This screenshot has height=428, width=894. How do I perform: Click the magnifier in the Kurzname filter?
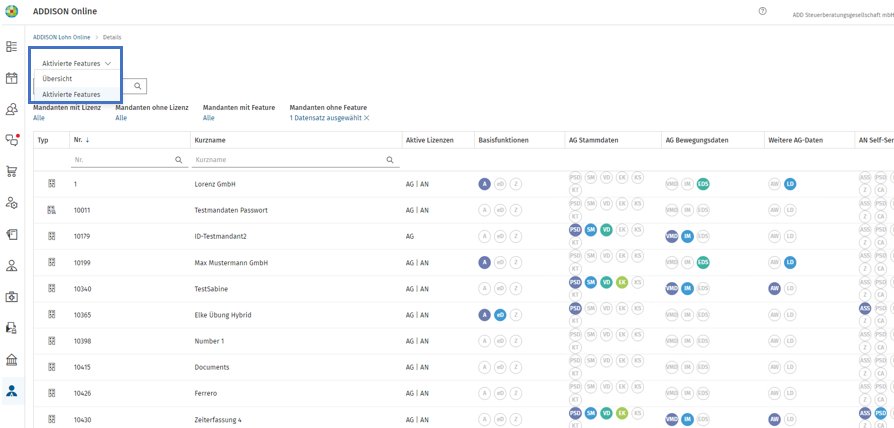point(390,160)
